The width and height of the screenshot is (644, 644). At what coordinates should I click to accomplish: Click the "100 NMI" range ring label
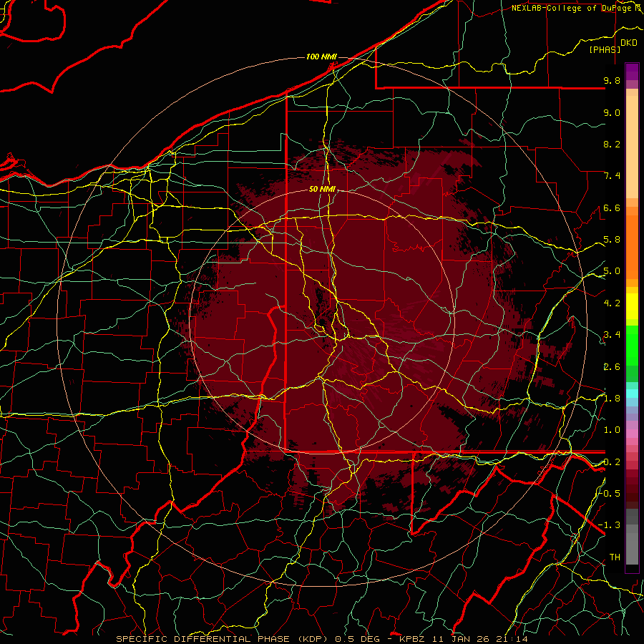tap(321, 57)
